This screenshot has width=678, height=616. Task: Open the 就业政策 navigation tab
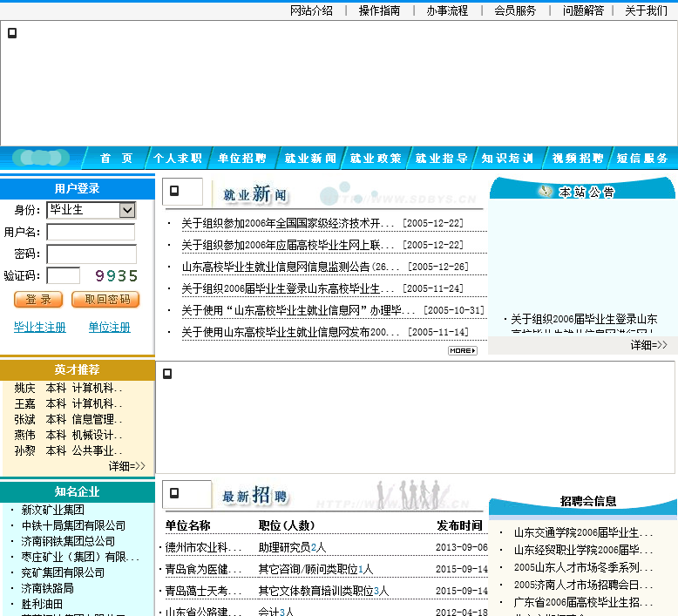pyautogui.click(x=376, y=159)
